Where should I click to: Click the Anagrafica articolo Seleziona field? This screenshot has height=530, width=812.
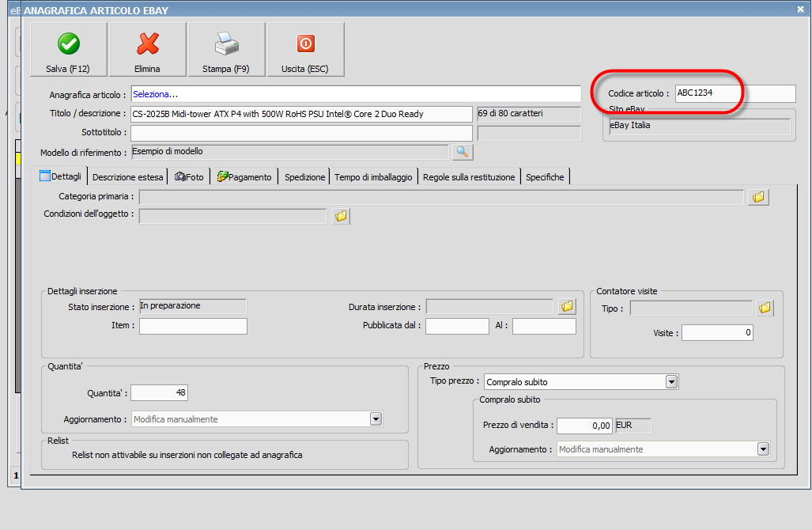tap(356, 94)
